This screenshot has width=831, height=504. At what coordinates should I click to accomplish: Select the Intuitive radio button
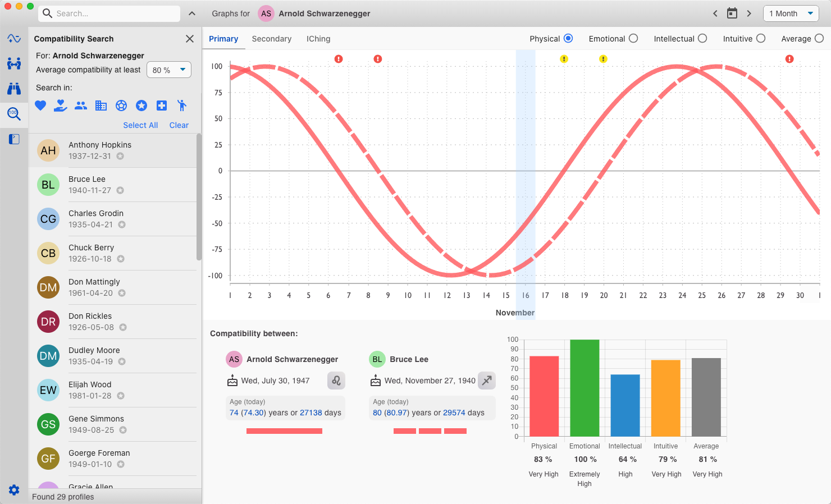coord(761,38)
